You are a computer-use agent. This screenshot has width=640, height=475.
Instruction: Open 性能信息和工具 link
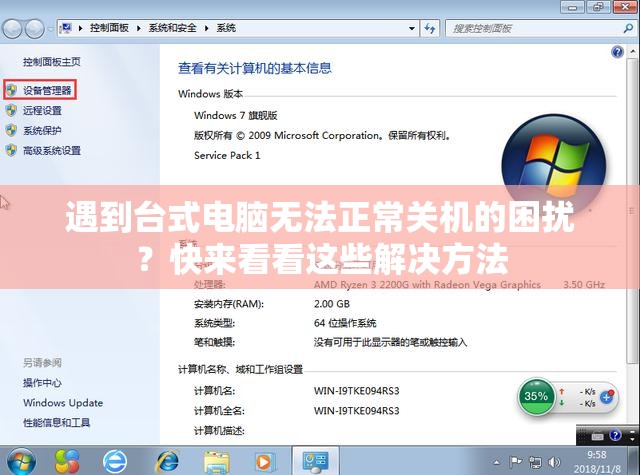click(56, 422)
